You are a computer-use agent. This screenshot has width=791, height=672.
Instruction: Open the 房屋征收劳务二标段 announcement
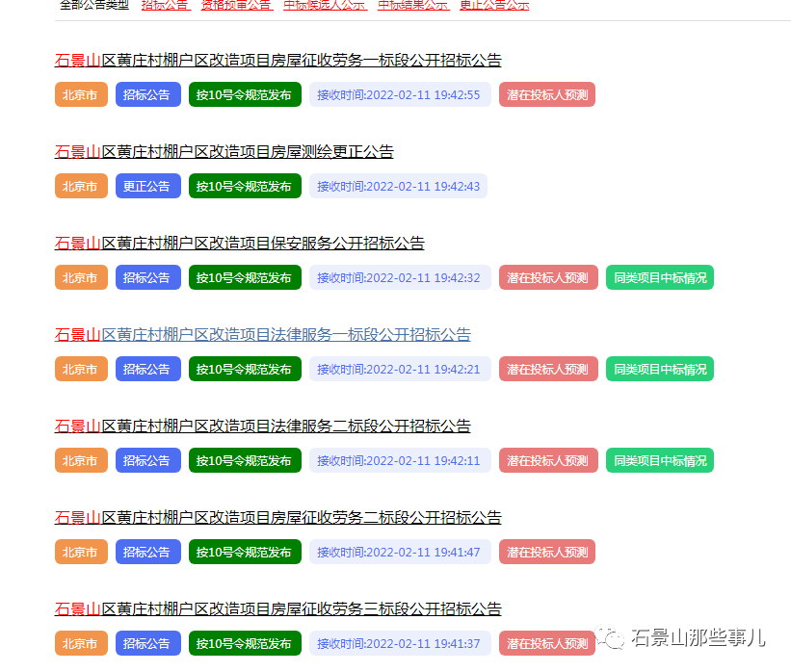click(x=277, y=517)
